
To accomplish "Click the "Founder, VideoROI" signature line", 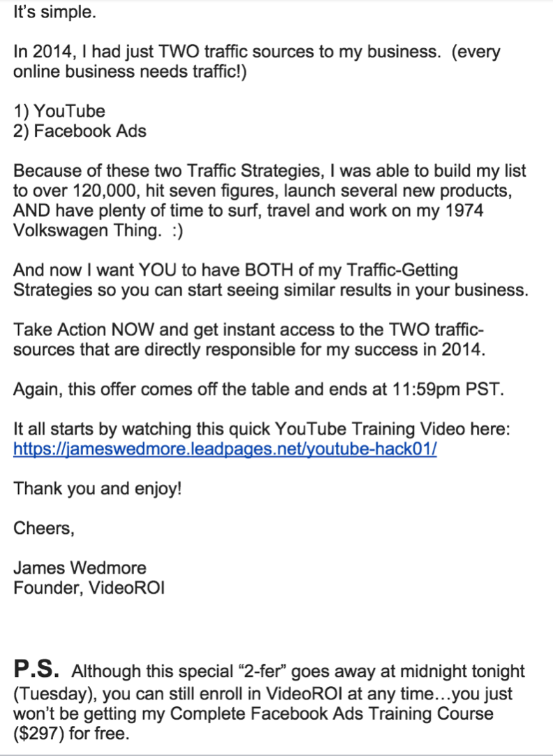I will 89,588.
